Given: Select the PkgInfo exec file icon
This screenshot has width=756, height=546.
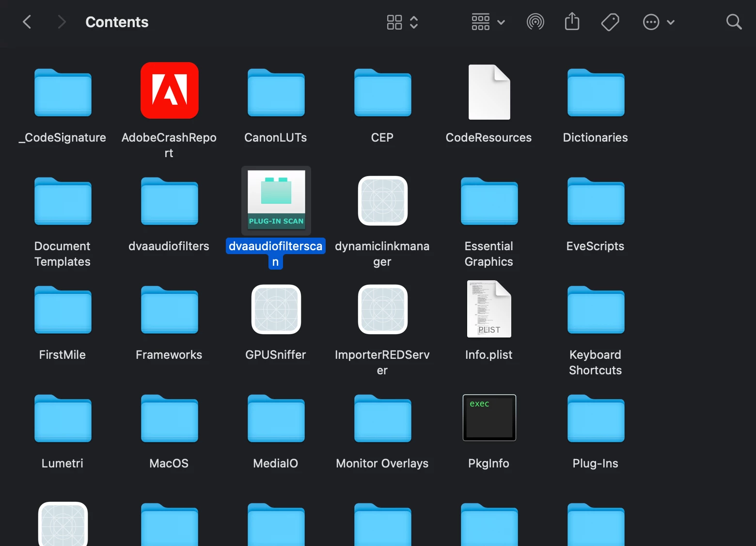Looking at the screenshot, I should [489, 418].
